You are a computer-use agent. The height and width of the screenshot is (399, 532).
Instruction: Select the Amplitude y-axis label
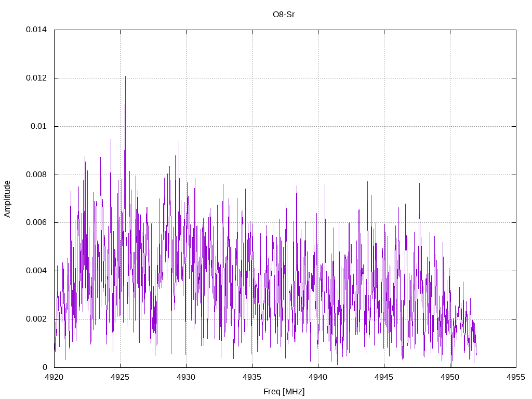tap(7, 199)
